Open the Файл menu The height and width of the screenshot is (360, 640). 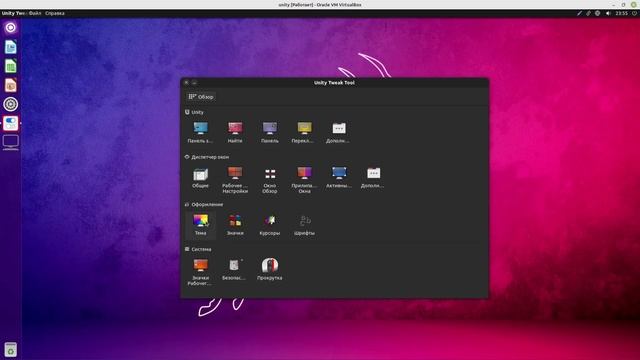pyautogui.click(x=35, y=13)
